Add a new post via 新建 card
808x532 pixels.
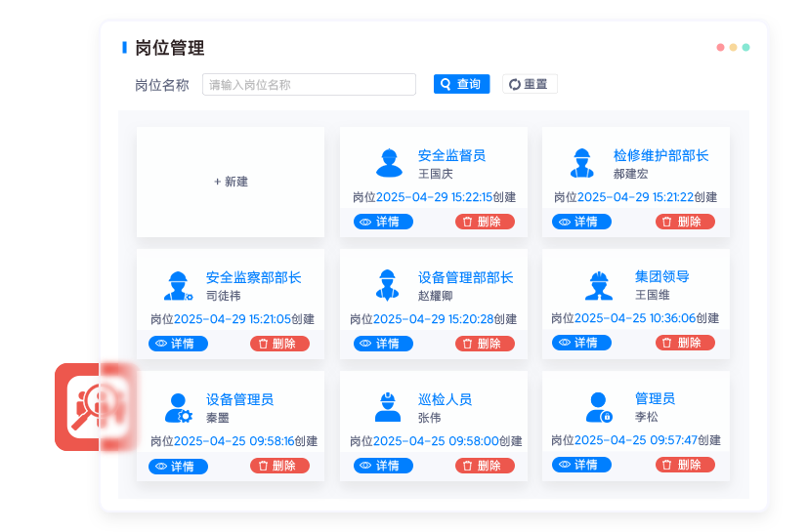tap(231, 182)
